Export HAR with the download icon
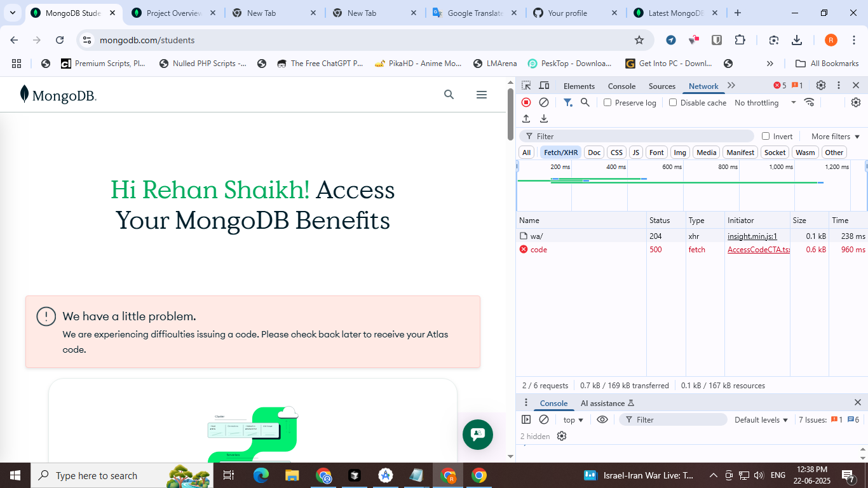Screen dimensions: 868x488 tap(544, 119)
